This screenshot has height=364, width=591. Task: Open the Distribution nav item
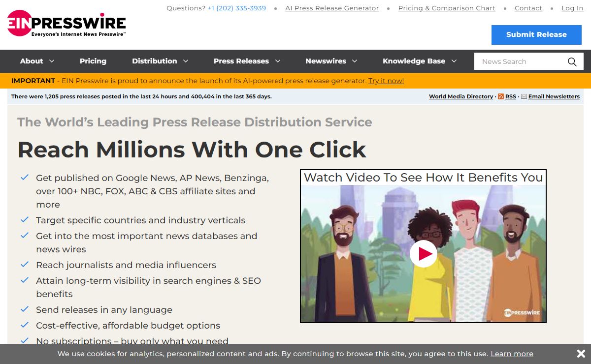tap(154, 61)
